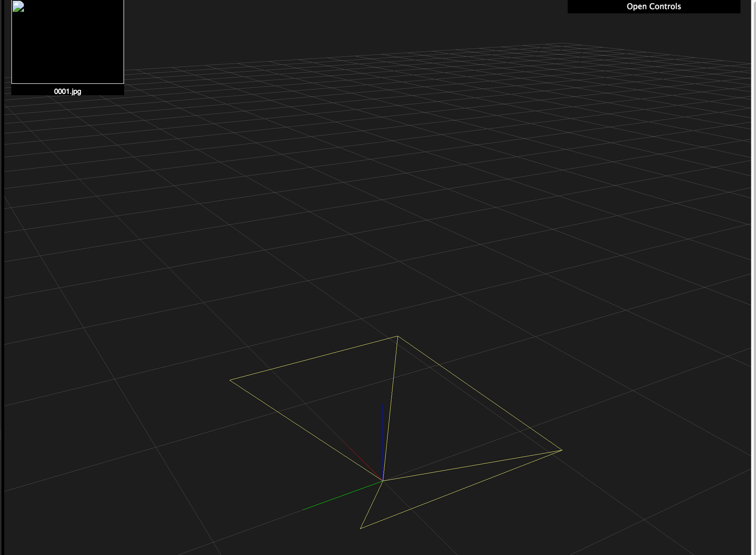756x555 pixels.
Task: Click the right corner of the yellow frustum
Action: (561, 450)
